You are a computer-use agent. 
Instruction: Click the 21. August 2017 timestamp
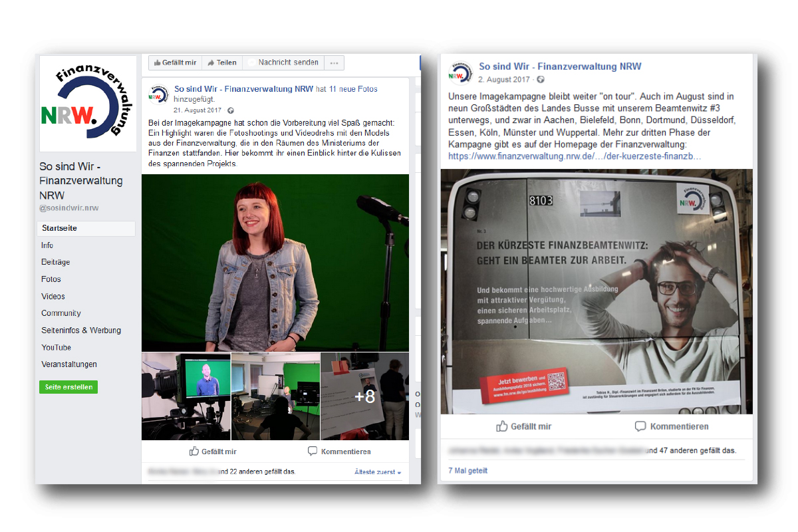(x=197, y=110)
